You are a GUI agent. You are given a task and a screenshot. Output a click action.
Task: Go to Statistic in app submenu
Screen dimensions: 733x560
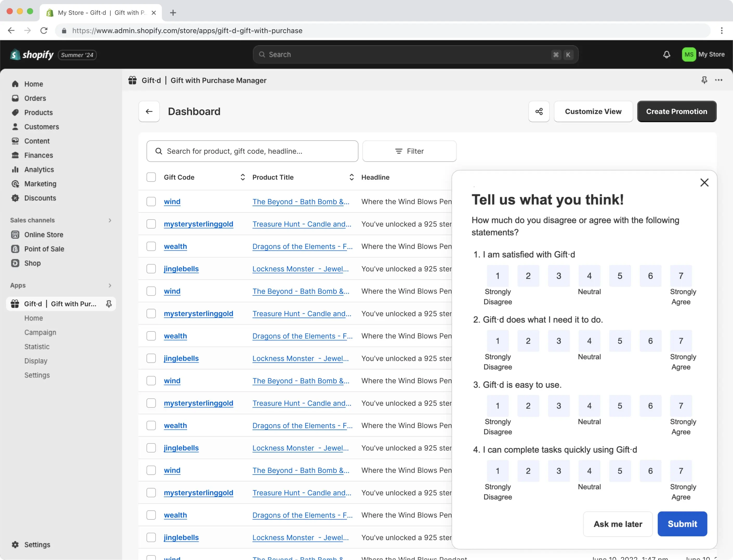[37, 347]
